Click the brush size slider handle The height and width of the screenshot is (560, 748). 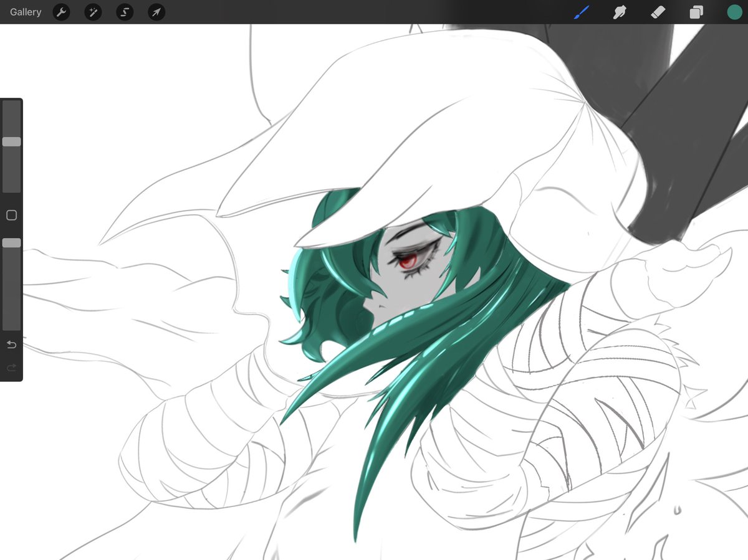[x=11, y=142]
